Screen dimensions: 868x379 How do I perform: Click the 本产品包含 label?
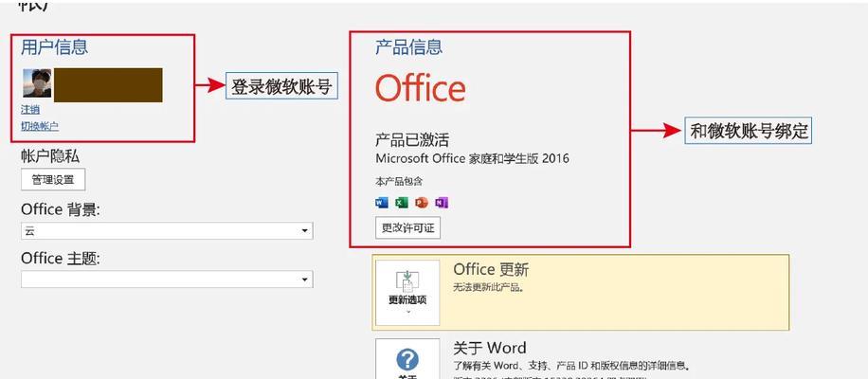tap(399, 181)
